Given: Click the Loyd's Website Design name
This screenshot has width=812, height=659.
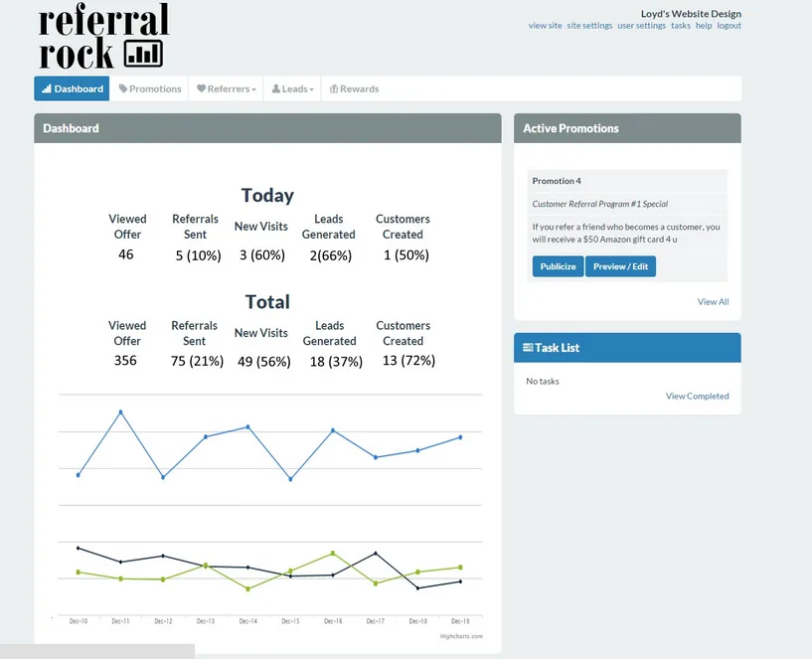Looking at the screenshot, I should click(691, 14).
